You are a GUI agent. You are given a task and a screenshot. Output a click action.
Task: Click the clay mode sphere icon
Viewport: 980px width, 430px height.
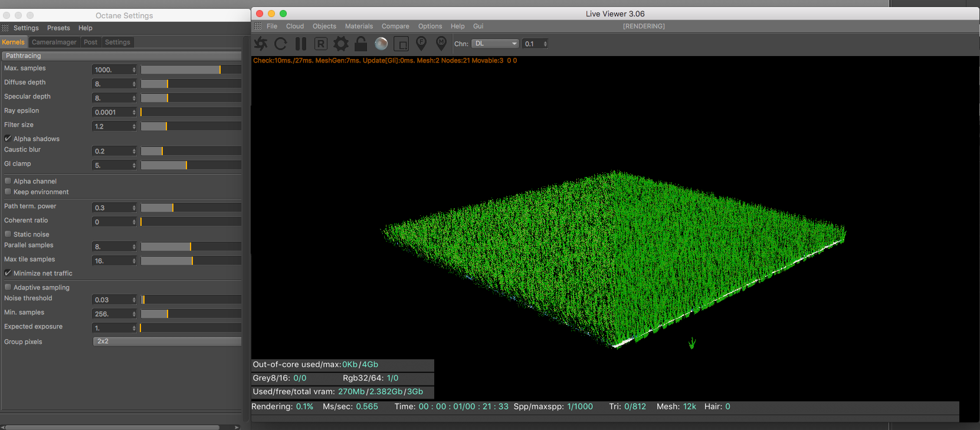point(381,44)
